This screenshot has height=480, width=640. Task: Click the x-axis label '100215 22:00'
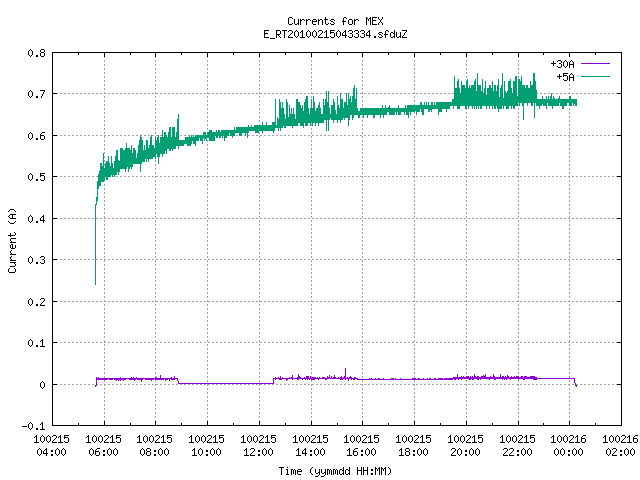tap(517, 446)
